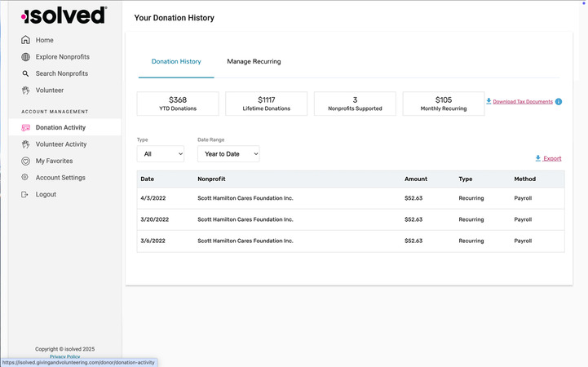Viewport: 588px width, 367px height.
Task: Click the Donation Activity pink icon
Action: pyautogui.click(x=25, y=128)
